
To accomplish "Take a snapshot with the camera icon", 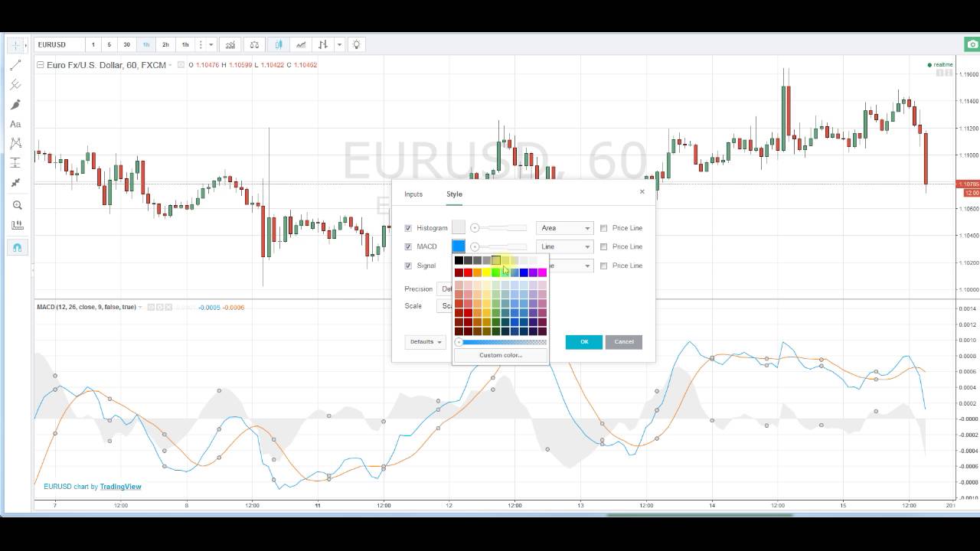I will click(972, 44).
